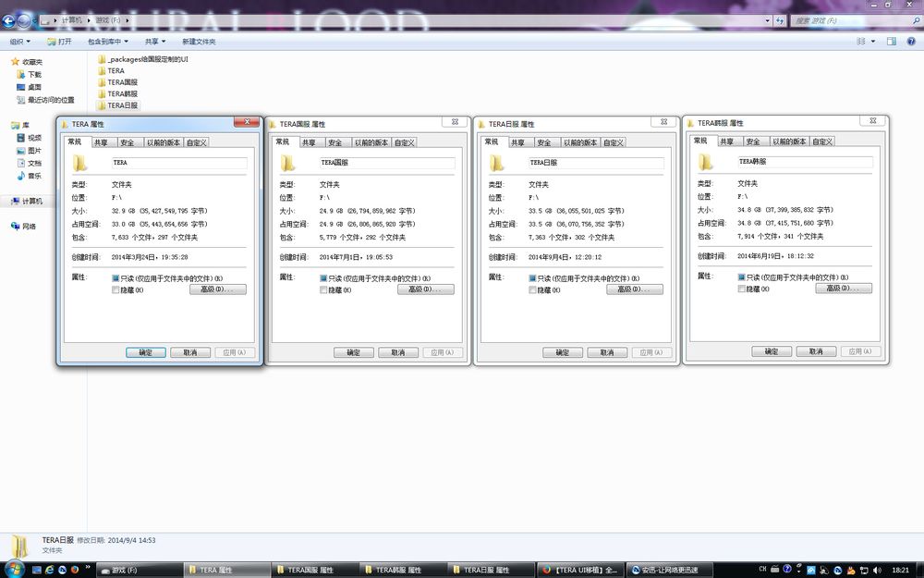Click the large folder icon in TERA日服 属性 dialog
Screen dimensions: 924x578
496,163
